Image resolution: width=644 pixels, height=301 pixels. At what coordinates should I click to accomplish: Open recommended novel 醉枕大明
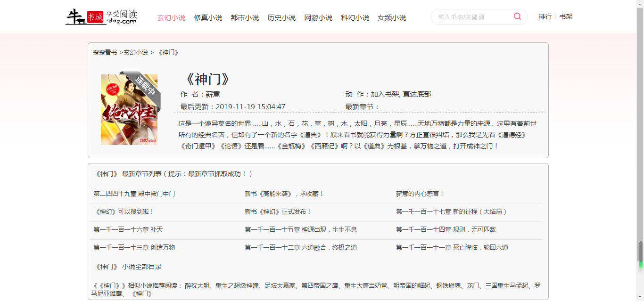[x=197, y=285]
